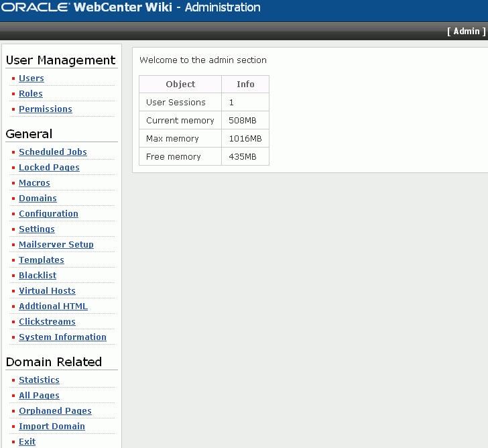Click the User Sessions value 1
Image resolution: width=488 pixels, height=448 pixels.
(245, 102)
